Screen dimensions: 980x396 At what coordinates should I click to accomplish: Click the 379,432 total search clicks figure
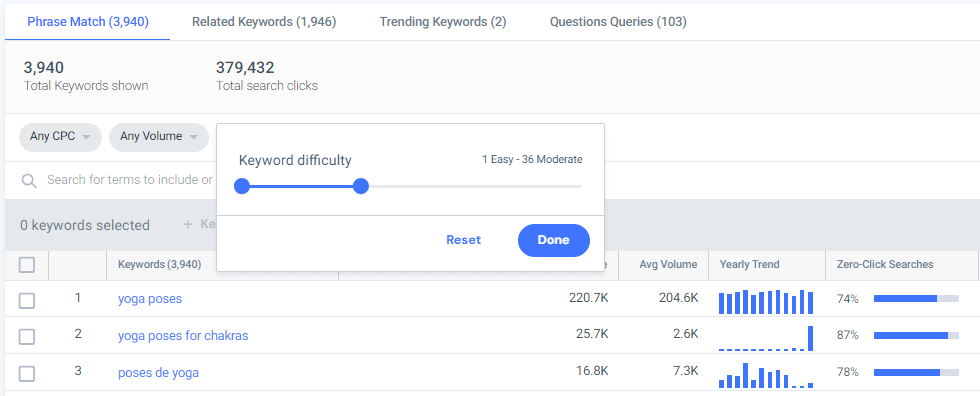245,67
